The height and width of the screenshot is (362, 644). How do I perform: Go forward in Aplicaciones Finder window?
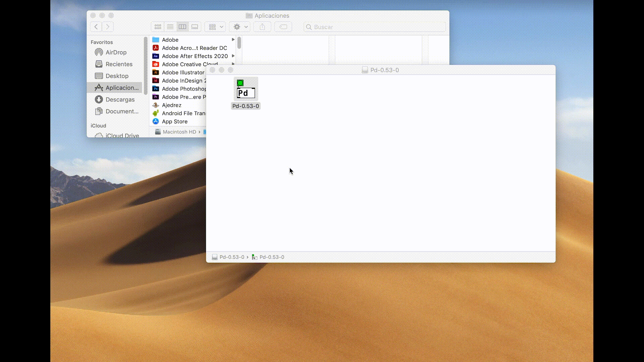coord(108,27)
